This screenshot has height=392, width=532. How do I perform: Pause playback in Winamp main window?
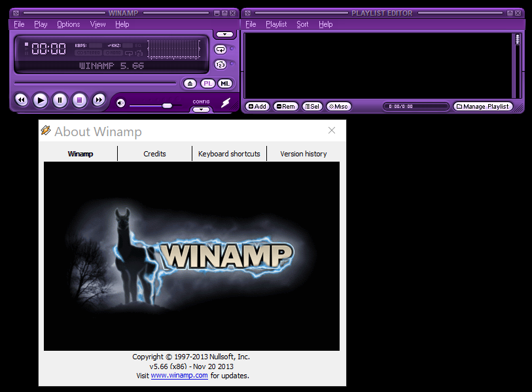pos(60,101)
